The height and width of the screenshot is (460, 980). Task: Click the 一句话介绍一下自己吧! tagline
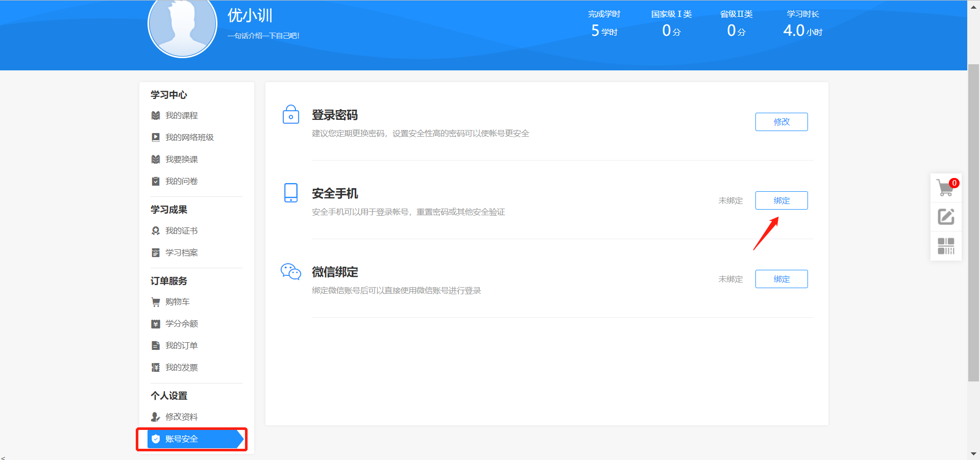click(x=263, y=36)
